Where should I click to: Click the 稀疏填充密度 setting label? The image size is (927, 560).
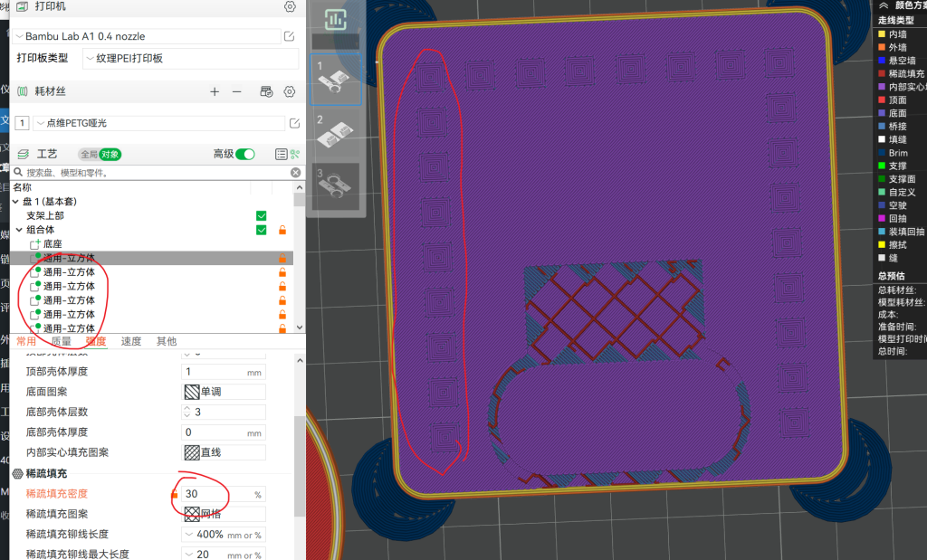point(57,494)
